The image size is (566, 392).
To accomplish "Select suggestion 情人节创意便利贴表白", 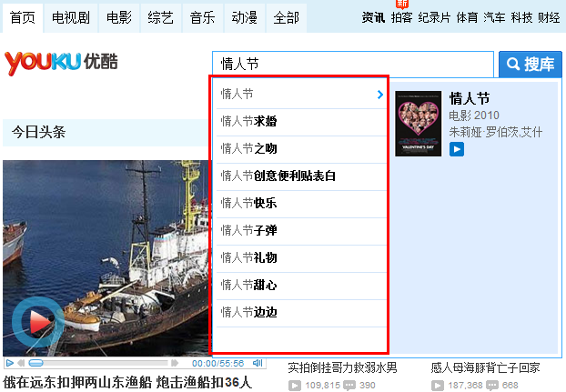I will [x=301, y=176].
